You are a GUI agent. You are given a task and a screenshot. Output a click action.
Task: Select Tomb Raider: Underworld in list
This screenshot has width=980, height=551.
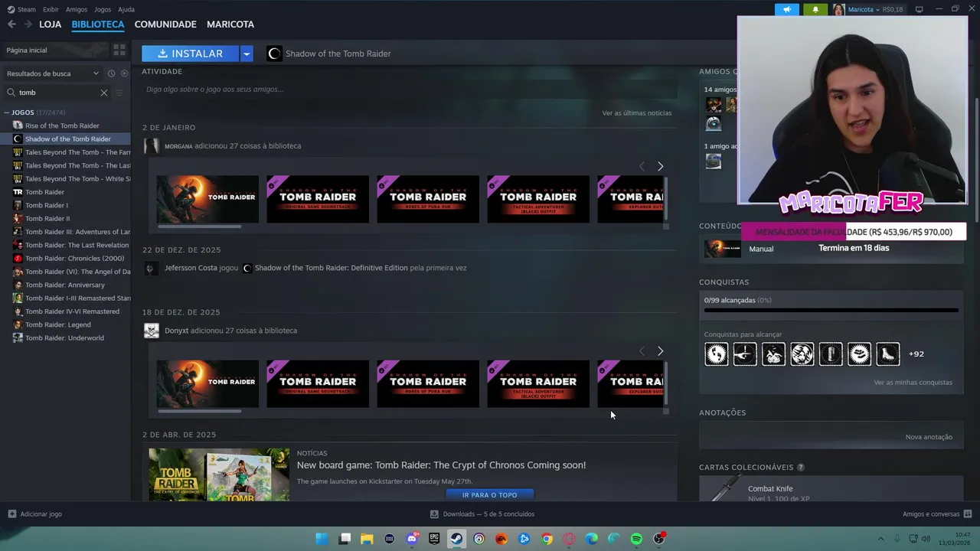[65, 337]
